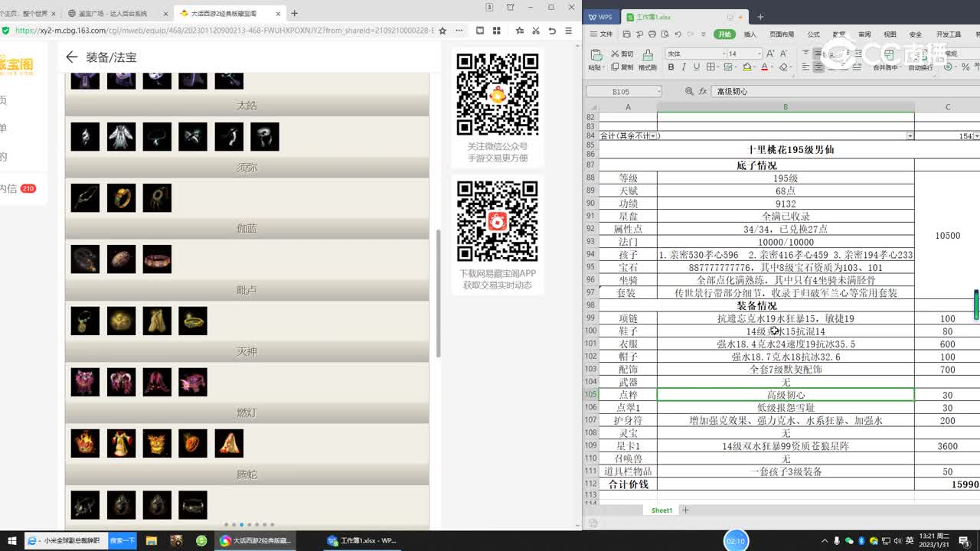The width and height of the screenshot is (980, 551).
Task: Expand the cell name box dropdown B105
Action: (x=658, y=92)
